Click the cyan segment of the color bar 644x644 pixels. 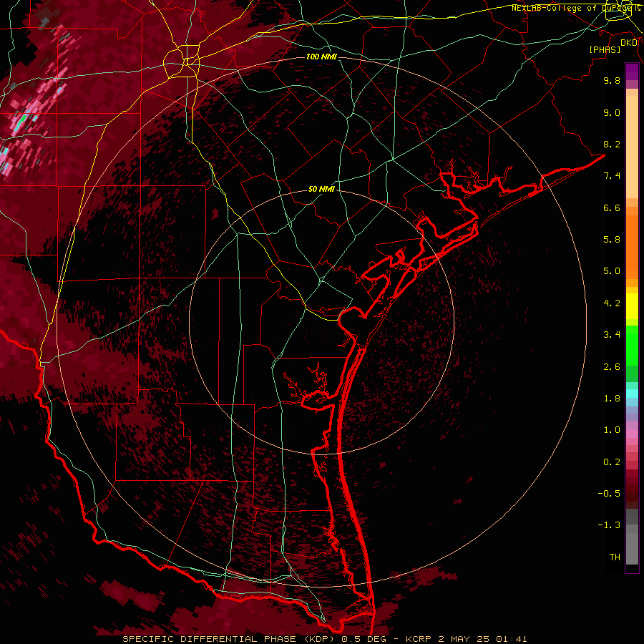(632, 394)
